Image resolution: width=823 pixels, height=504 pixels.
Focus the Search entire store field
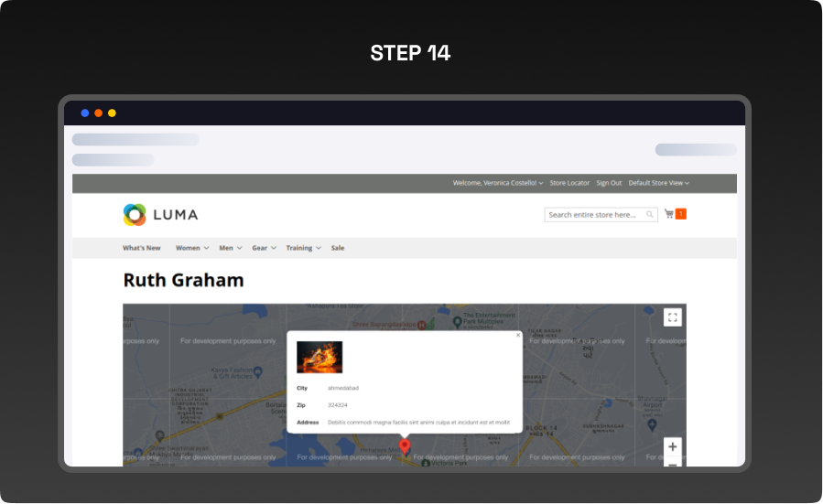(x=595, y=215)
